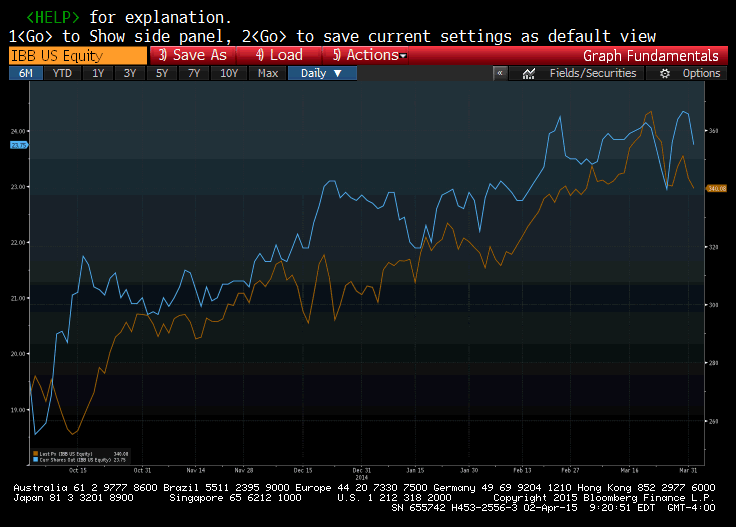This screenshot has height=527, width=736.
Task: Click the Dec 31 date axis label
Action: [x=362, y=470]
